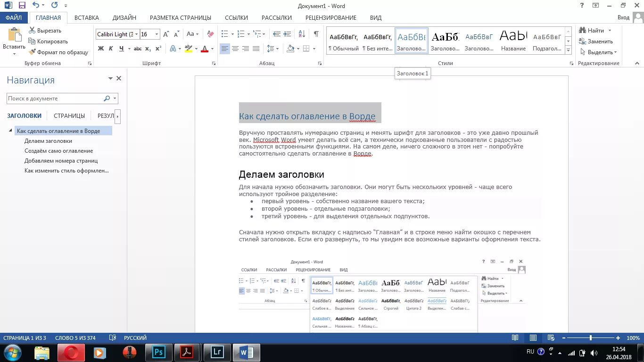Click the Save floppy disk icon

(x=22, y=6)
